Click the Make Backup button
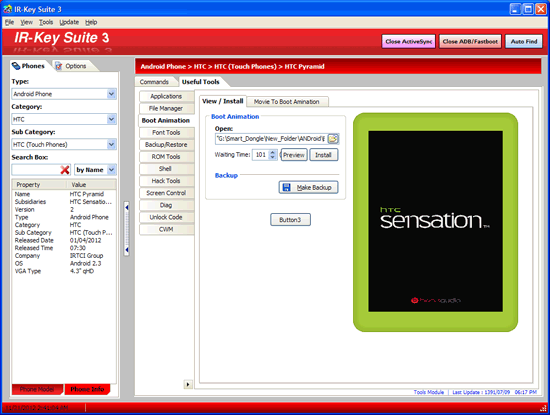Viewport: 550px width, 415px height. click(309, 187)
